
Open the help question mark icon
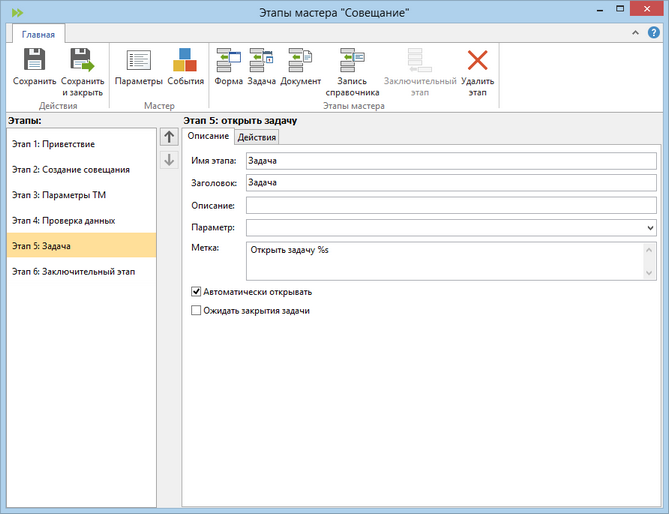tap(655, 33)
